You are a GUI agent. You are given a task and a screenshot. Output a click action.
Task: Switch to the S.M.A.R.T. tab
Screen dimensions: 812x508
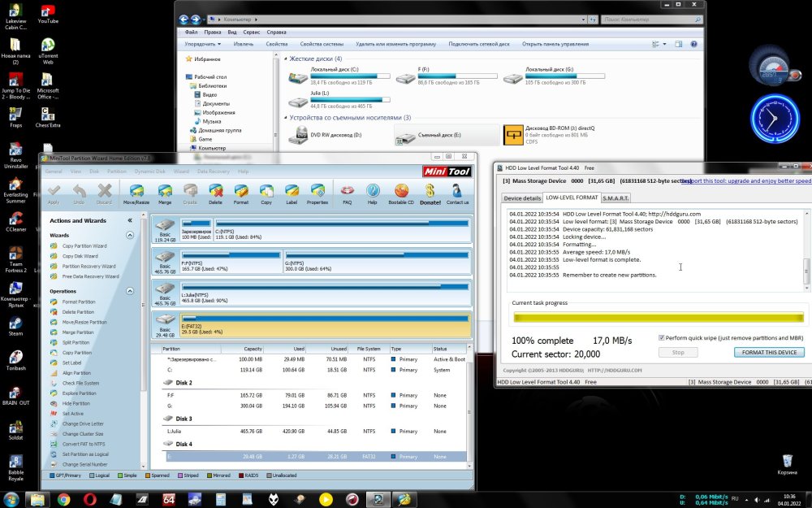pos(615,198)
